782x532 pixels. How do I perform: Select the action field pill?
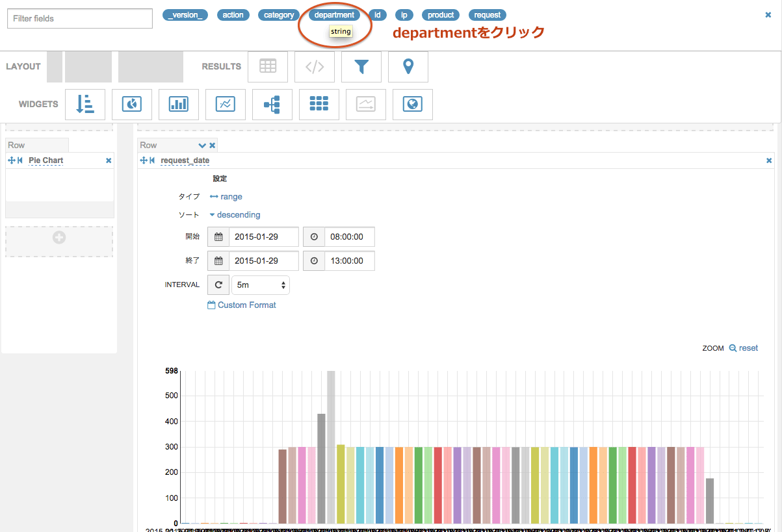233,15
